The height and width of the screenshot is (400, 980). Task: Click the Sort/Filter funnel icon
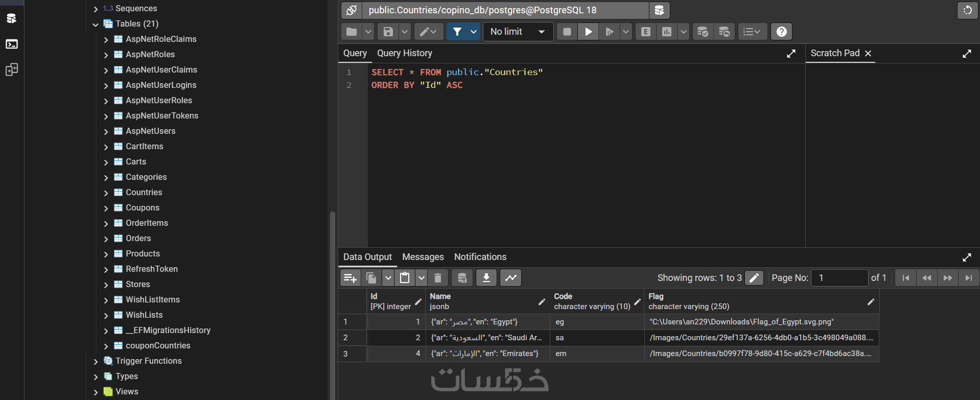(x=457, y=32)
